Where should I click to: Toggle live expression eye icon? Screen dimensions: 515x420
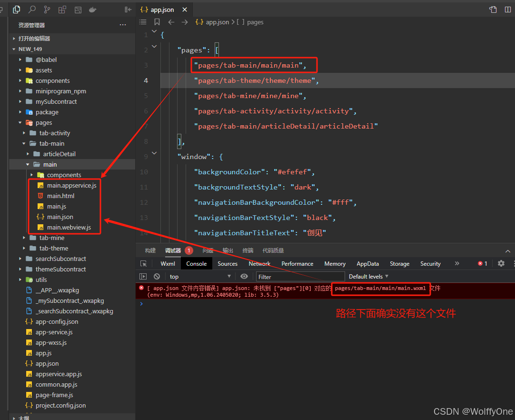pyautogui.click(x=244, y=276)
